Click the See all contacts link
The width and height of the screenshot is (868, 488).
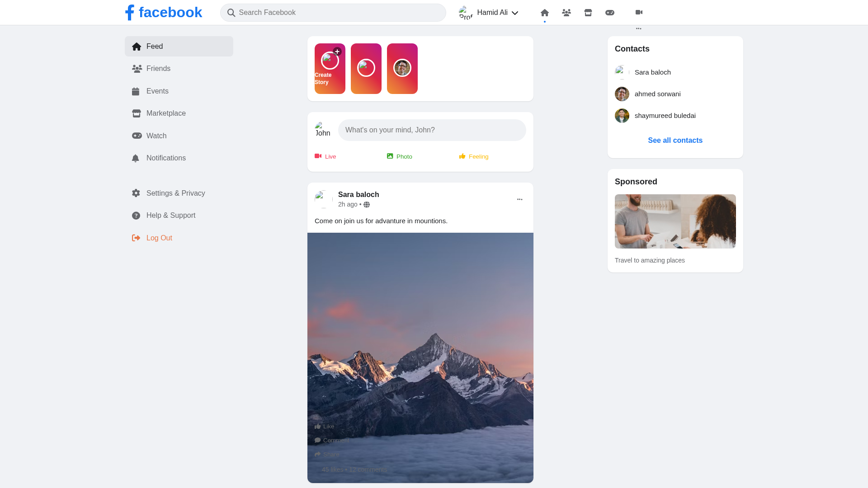point(675,140)
